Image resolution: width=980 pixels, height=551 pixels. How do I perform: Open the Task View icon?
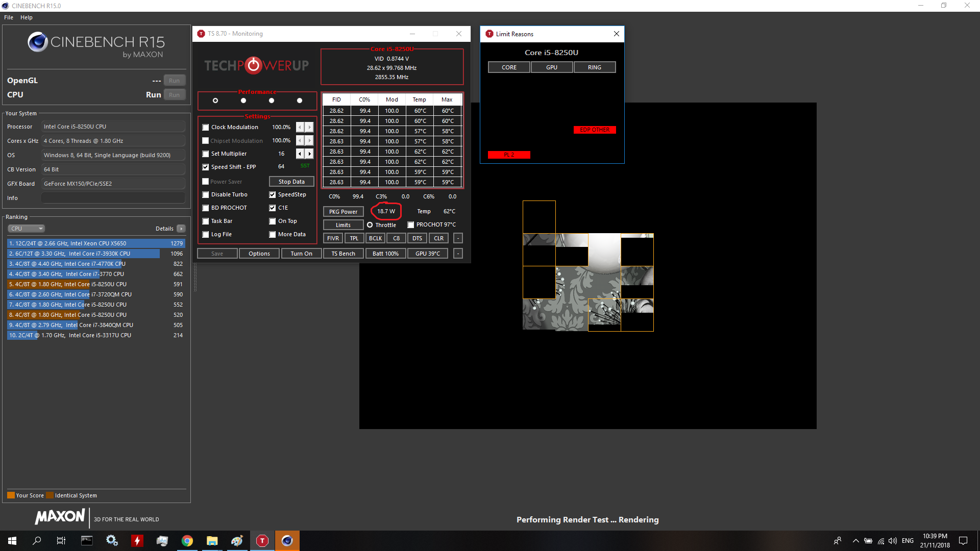coord(61,541)
